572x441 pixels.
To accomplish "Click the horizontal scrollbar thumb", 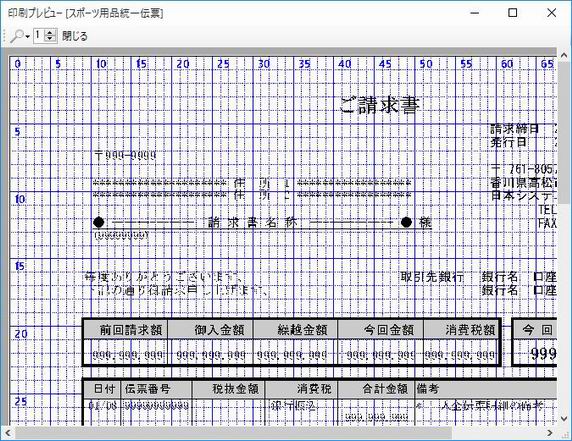I will point(233,433).
